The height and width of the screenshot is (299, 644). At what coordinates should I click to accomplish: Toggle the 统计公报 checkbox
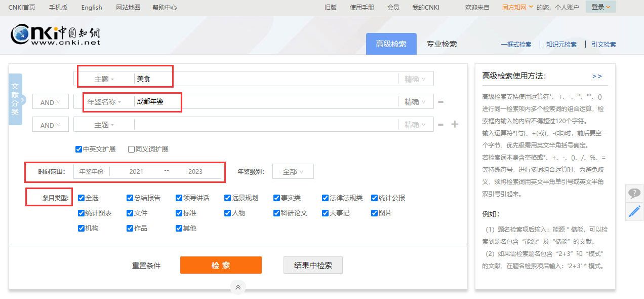coord(375,198)
